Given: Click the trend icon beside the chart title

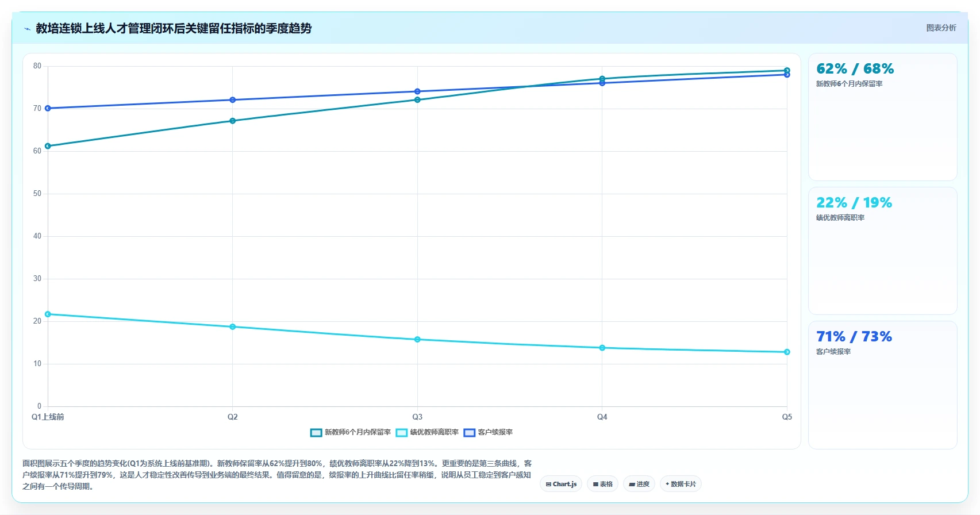Looking at the screenshot, I should (27, 29).
